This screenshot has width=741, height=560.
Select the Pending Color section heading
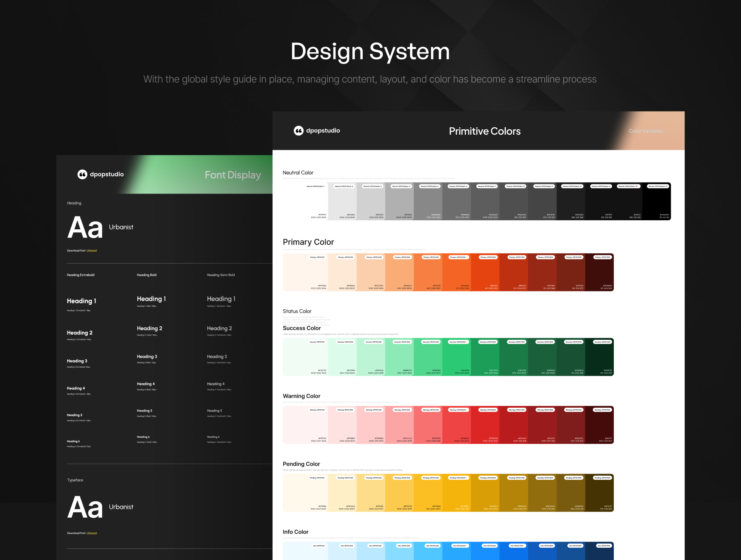[x=301, y=464]
